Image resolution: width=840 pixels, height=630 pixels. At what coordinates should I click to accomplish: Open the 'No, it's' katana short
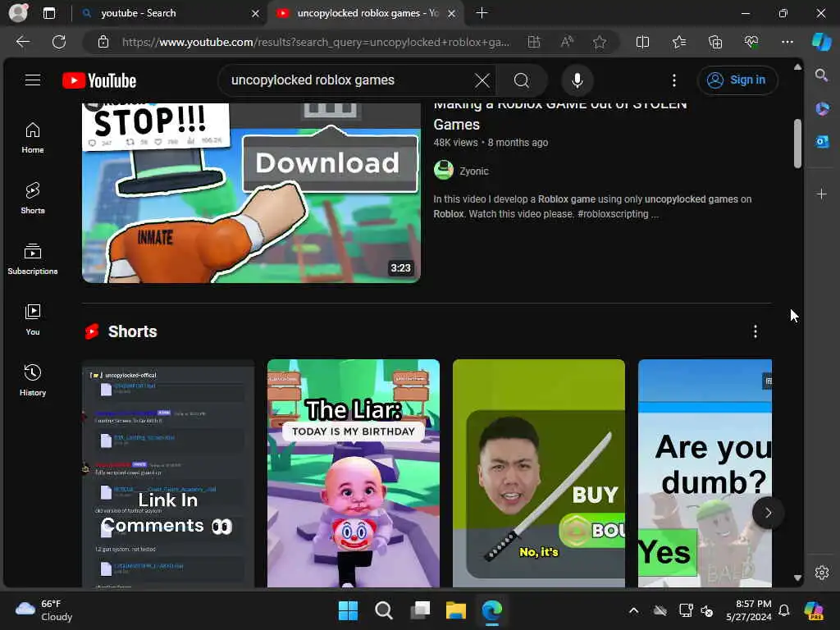point(539,473)
